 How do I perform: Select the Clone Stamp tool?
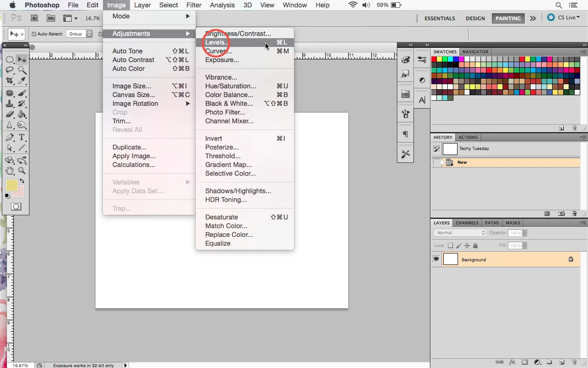pyautogui.click(x=10, y=104)
